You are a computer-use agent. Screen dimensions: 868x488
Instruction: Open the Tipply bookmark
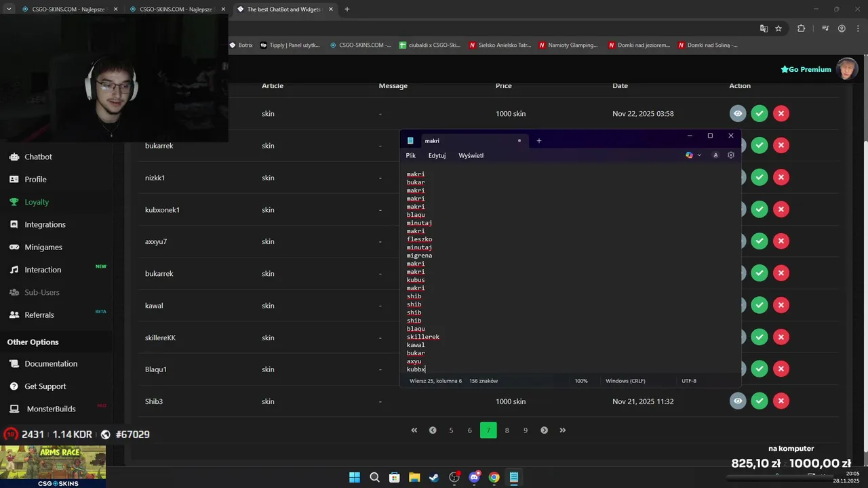[x=290, y=45]
